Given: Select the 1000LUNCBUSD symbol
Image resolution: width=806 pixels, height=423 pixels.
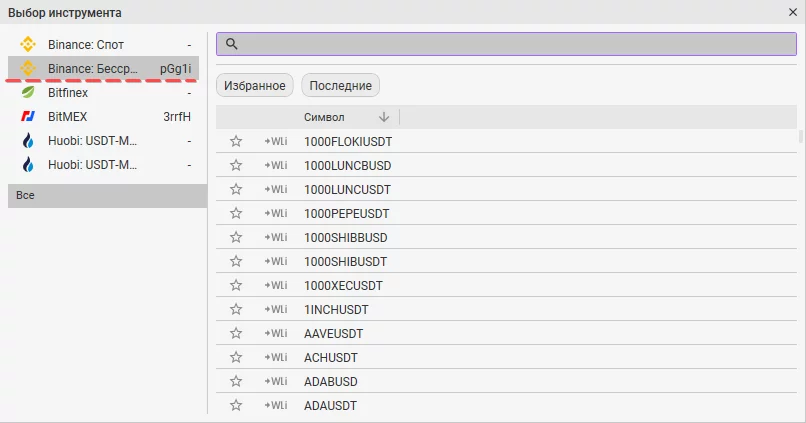Looking at the screenshot, I should 347,165.
